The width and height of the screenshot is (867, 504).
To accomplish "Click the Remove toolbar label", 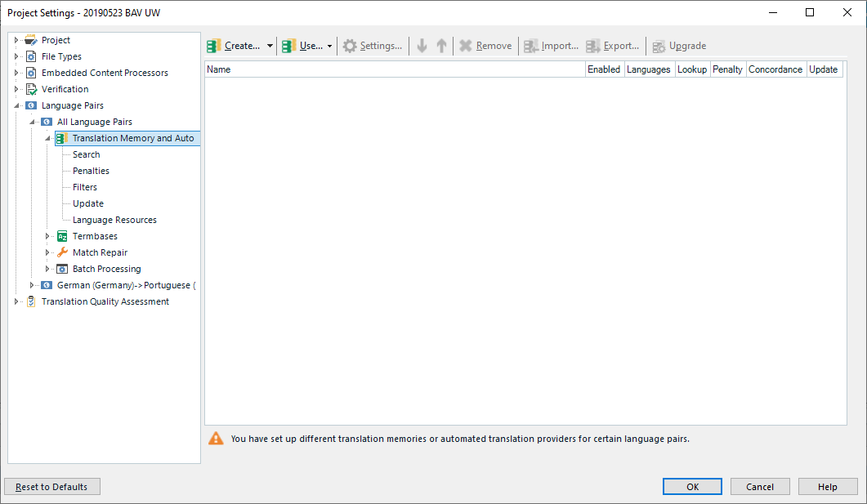I will click(494, 46).
